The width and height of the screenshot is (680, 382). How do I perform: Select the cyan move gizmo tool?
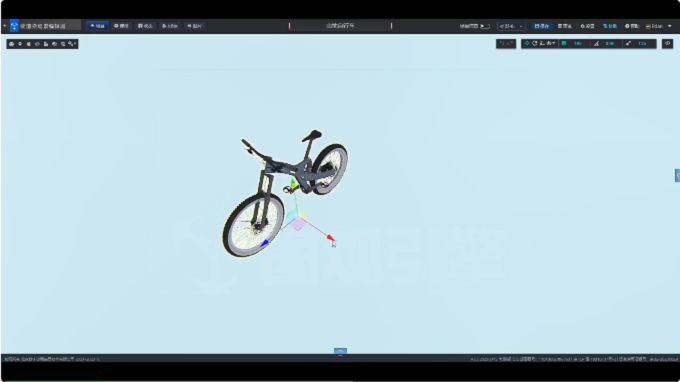coord(527,43)
